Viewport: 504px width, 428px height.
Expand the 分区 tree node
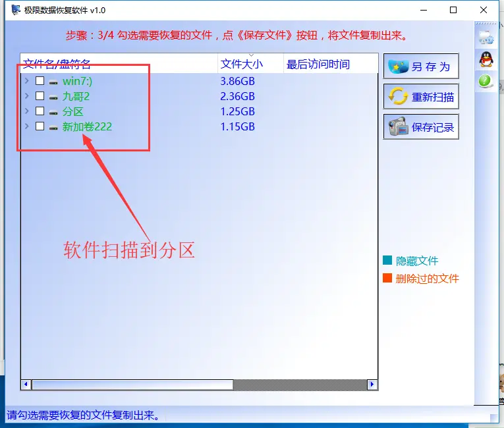26,111
